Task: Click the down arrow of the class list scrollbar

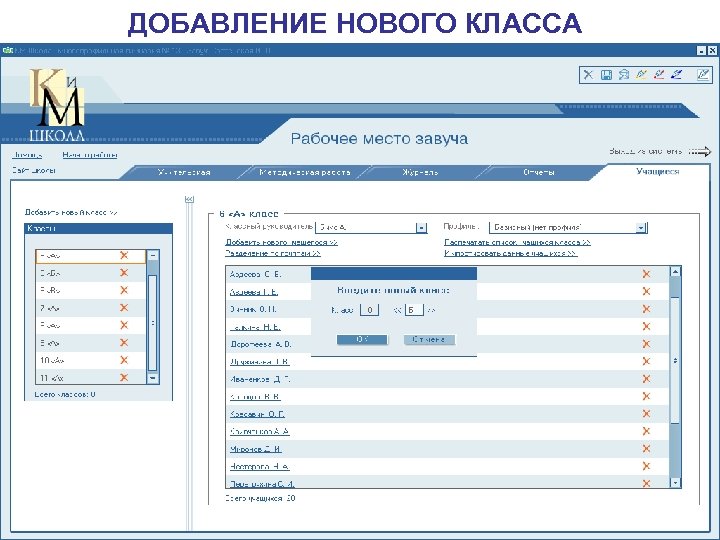Action: (x=153, y=378)
